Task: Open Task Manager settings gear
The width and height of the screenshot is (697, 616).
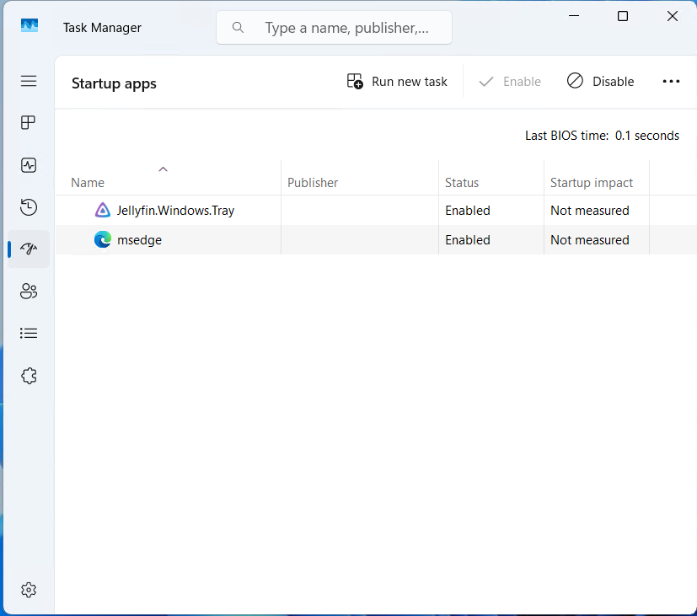Action: [29, 590]
